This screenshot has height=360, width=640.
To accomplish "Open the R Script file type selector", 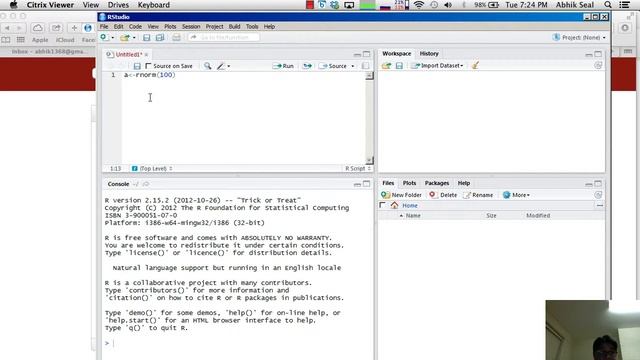I will pos(358,169).
